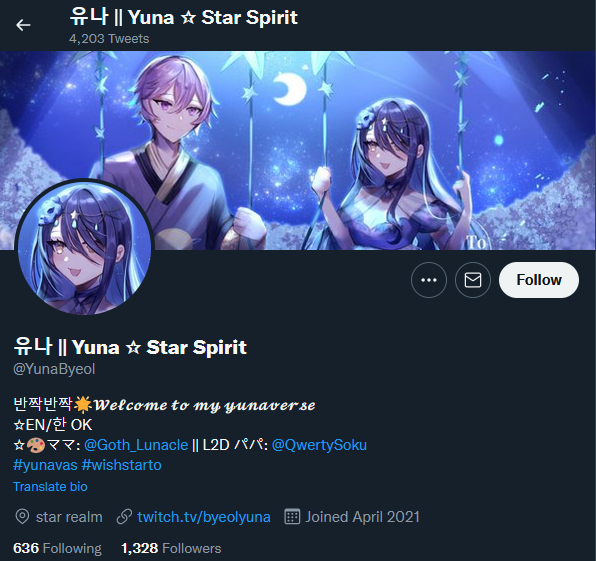View the 636 Following list
596x561 pixels.
[x=57, y=548]
